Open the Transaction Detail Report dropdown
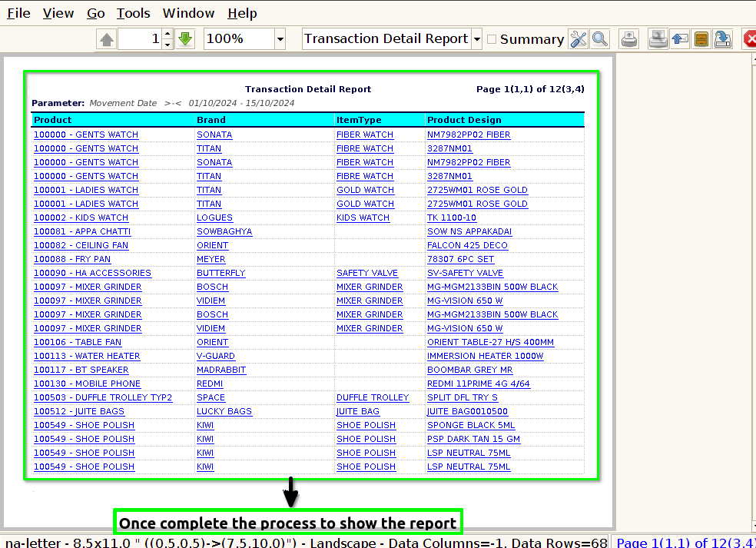Viewport: 756px width, 548px height. coord(477,39)
